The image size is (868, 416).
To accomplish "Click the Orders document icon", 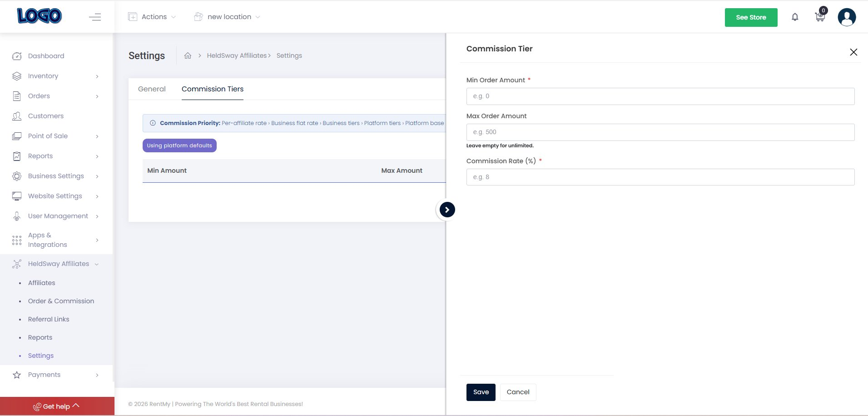I will (x=17, y=96).
